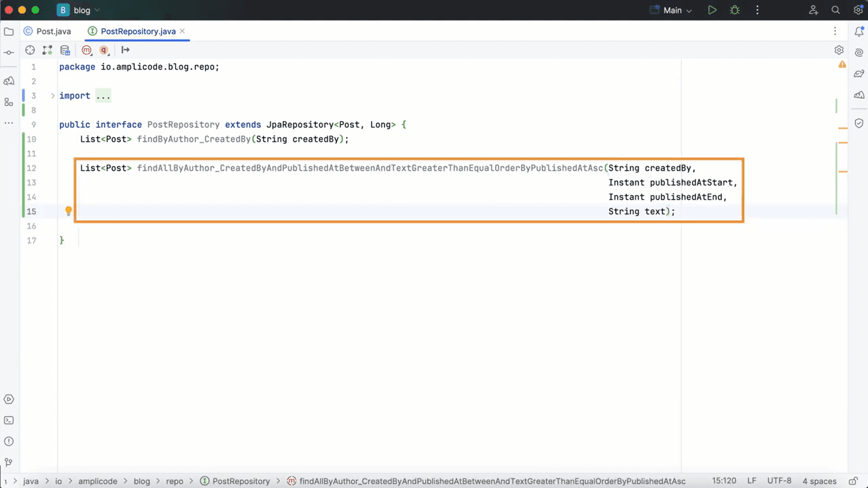Open the security shield tool window
The width and height of the screenshot is (868, 488).
pyautogui.click(x=859, y=123)
